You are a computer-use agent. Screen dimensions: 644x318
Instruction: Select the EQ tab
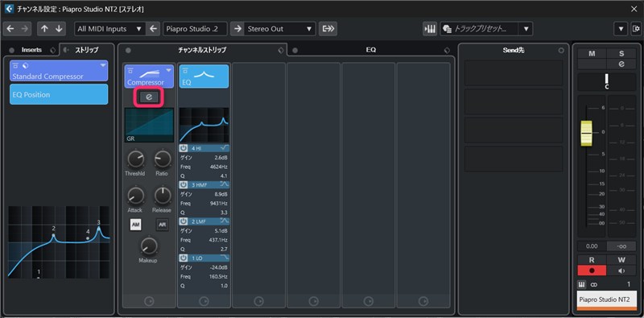(x=371, y=50)
